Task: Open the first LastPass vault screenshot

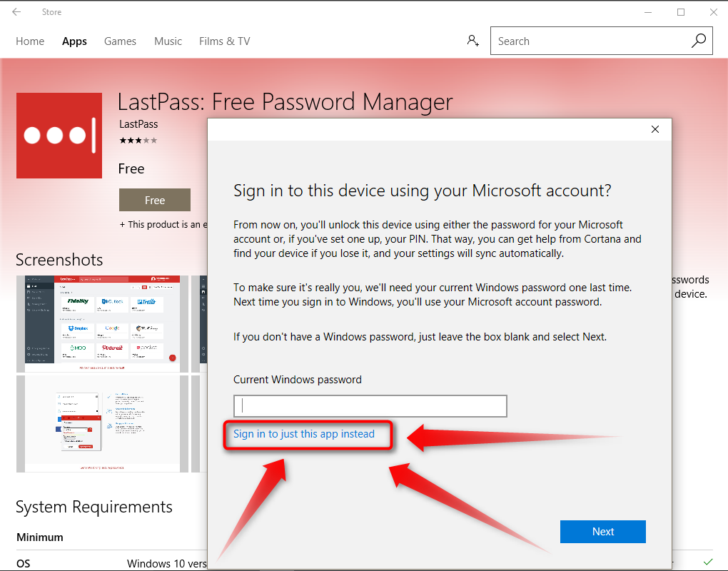Action: pos(102,324)
